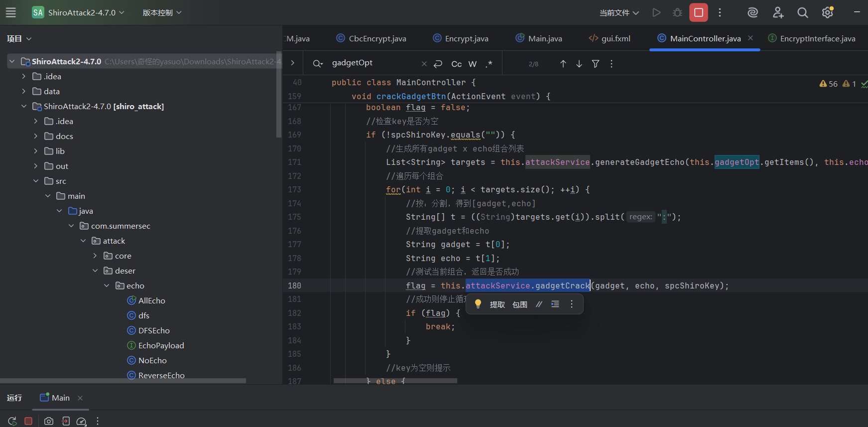Open Search Everywhere magnifier icon
Image resolution: width=868 pixels, height=427 pixels.
pos(802,12)
